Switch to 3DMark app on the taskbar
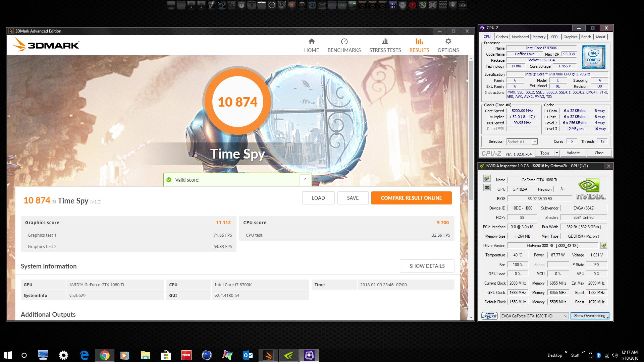The width and height of the screenshot is (644, 362). pyautogui.click(x=268, y=355)
